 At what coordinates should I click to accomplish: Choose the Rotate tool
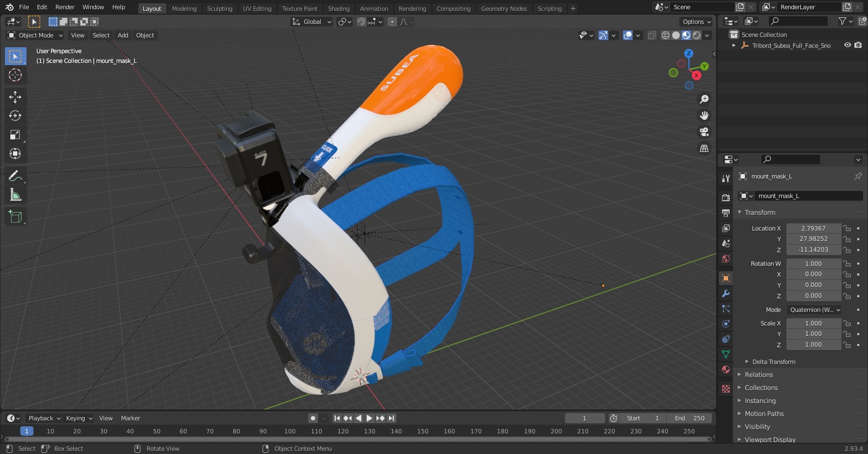click(15, 116)
